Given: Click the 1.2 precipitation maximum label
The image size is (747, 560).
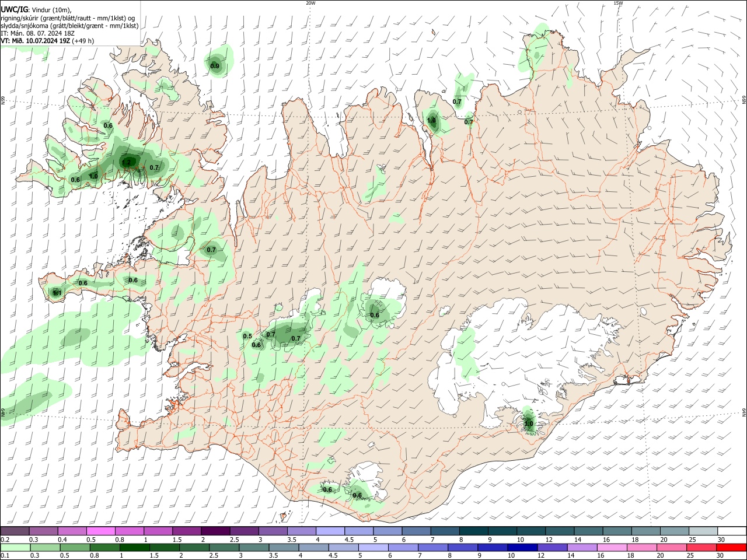Looking at the screenshot, I should pos(127,162).
